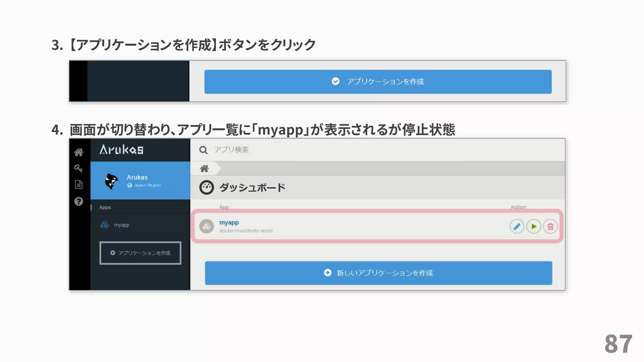Click the blue cubes icon next to myapp
Viewport: 644px width, 362px height.
coord(105,225)
